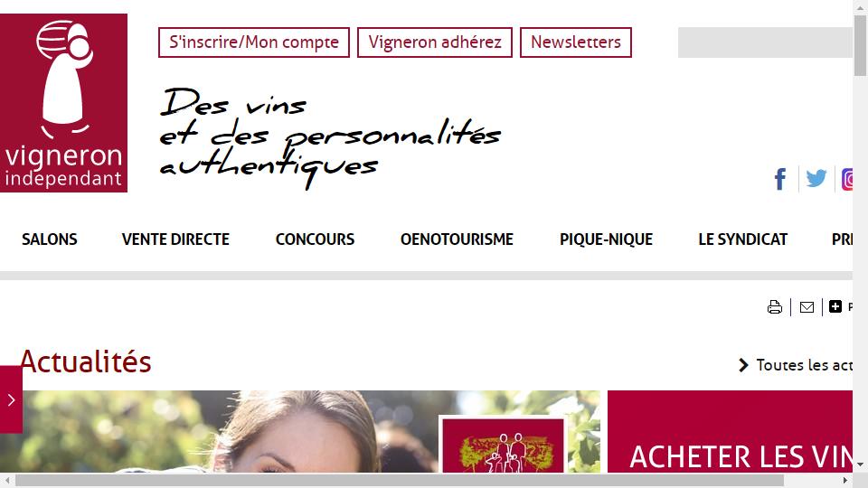This screenshot has height=488, width=868.
Task: Click the Vigneron adhérez button
Action: pyautogui.click(x=435, y=42)
